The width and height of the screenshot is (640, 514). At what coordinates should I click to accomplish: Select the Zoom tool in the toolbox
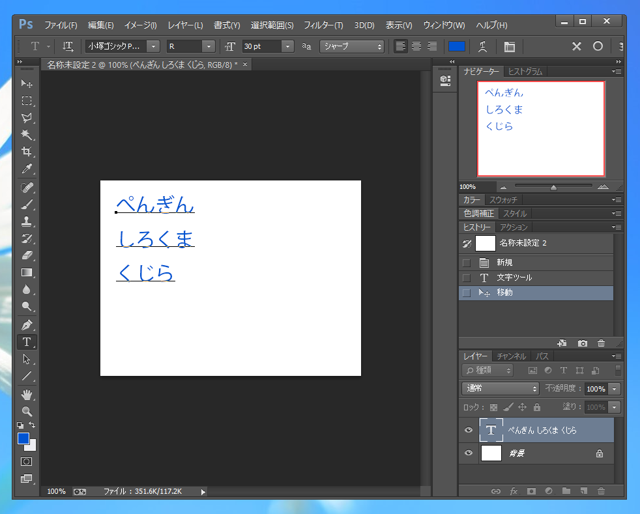click(27, 411)
